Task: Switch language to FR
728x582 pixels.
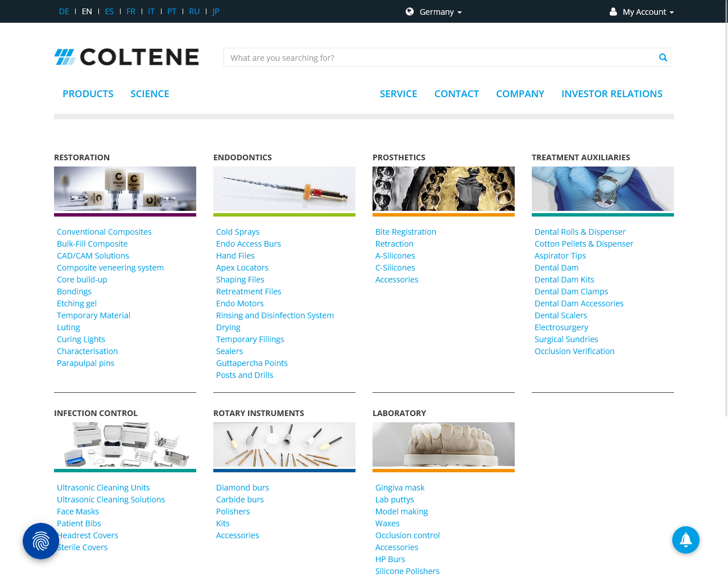Action: pos(131,11)
